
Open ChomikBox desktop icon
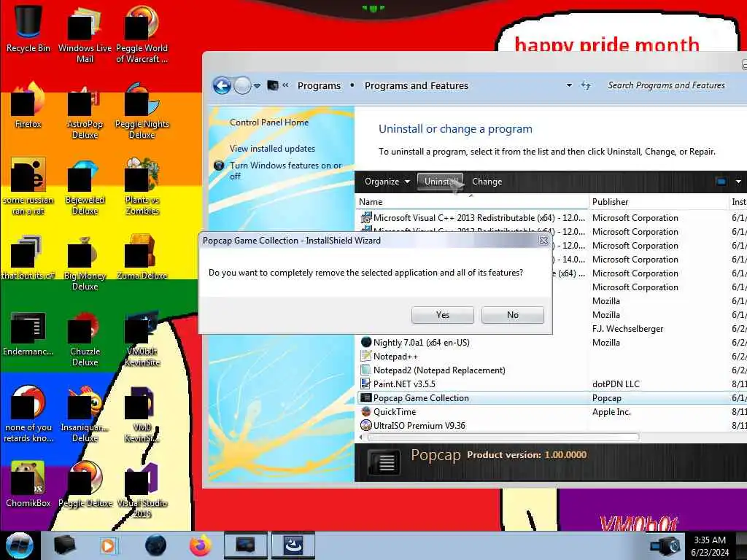(28, 485)
